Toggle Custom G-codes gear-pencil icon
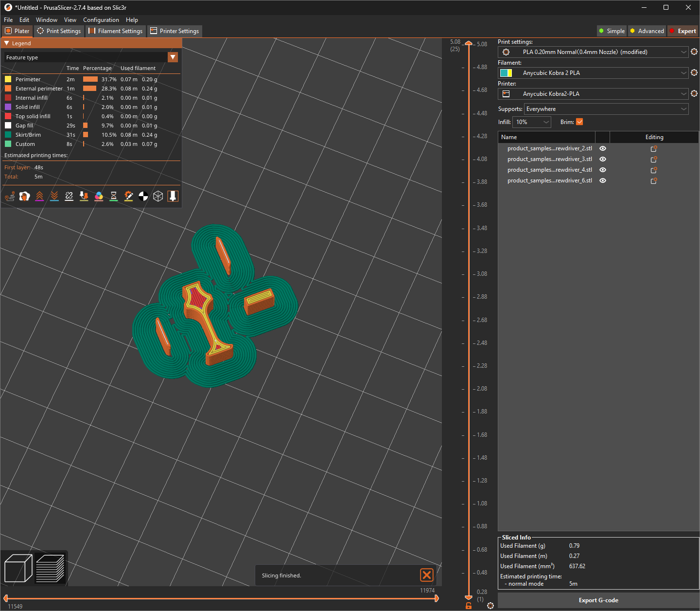700x611 pixels. pos(128,196)
